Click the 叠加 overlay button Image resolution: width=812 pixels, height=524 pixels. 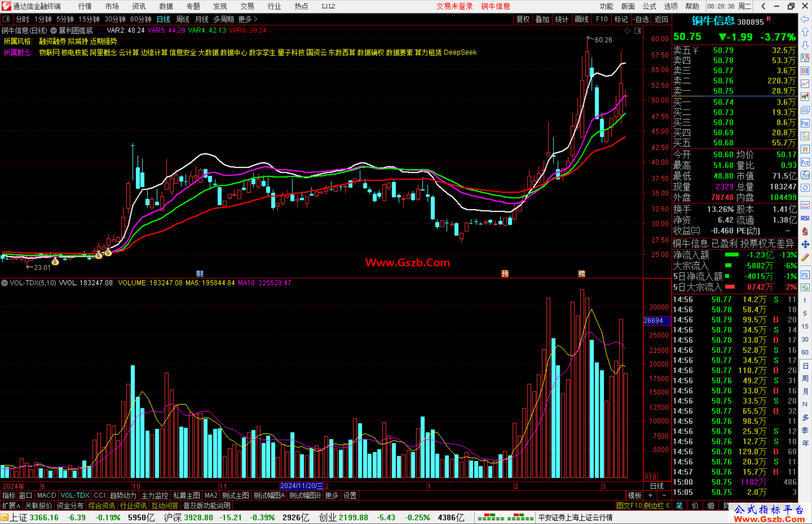coord(542,19)
